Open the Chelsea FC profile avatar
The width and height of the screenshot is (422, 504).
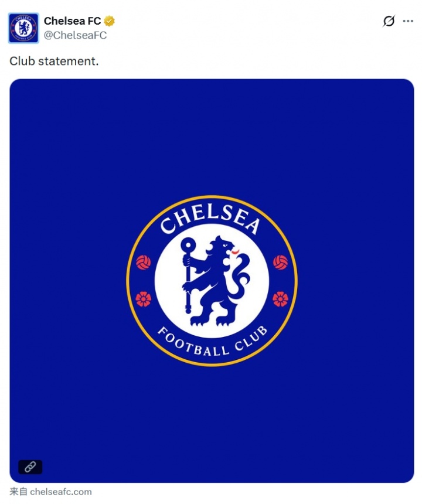(x=23, y=28)
